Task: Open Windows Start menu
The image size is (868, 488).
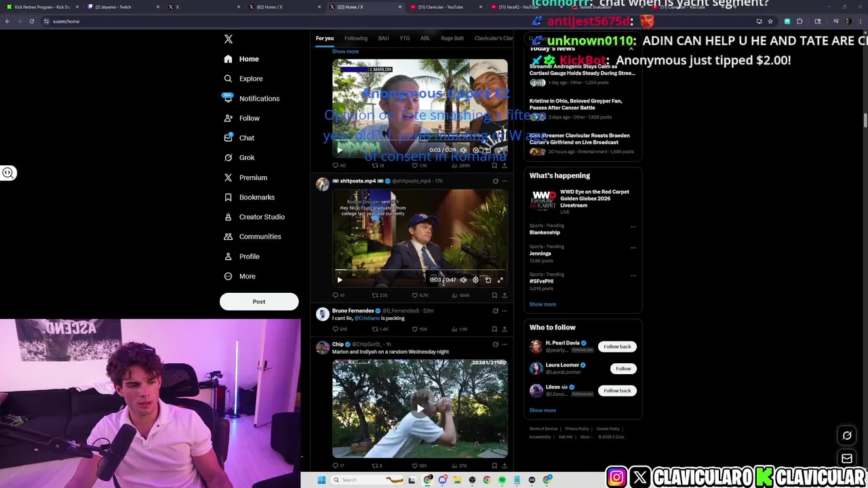Action: 321,480
